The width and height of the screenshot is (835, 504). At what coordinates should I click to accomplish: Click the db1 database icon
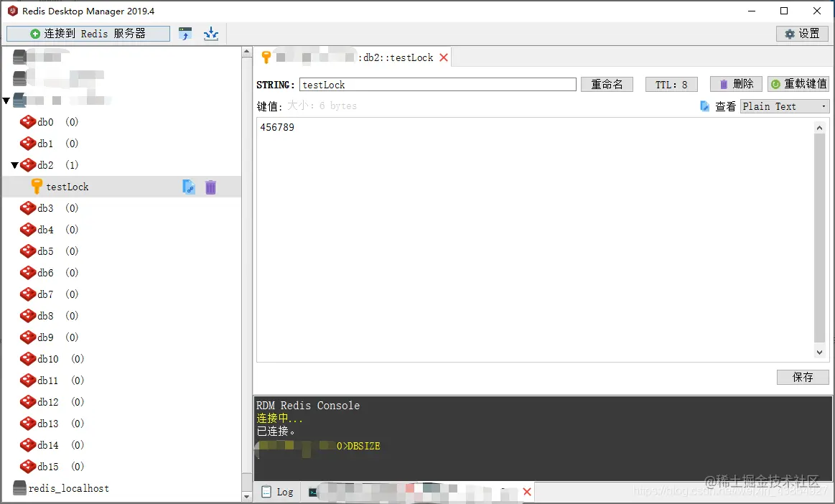point(28,144)
